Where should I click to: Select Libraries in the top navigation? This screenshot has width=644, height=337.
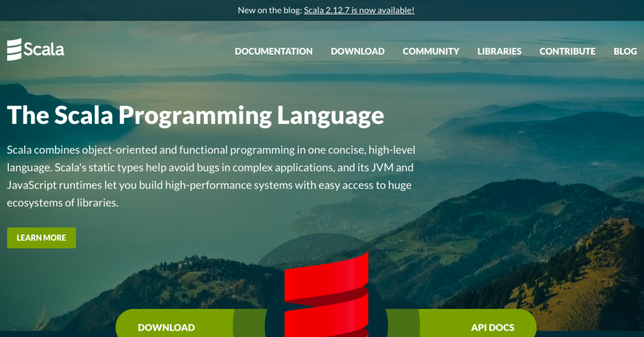coord(499,52)
